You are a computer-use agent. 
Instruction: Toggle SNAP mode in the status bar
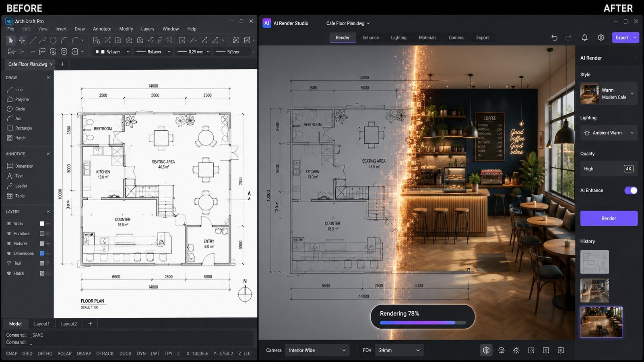pyautogui.click(x=12, y=354)
